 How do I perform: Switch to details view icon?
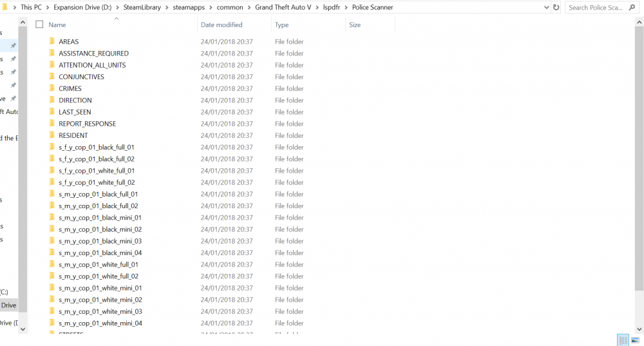coord(623,340)
